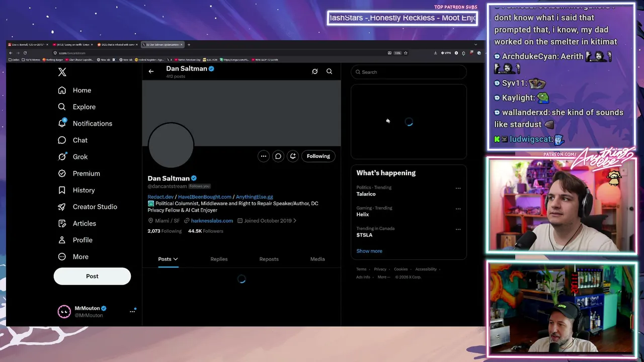Screen dimensions: 644x362
Task: Open the browser downloads icon
Action: click(436, 53)
